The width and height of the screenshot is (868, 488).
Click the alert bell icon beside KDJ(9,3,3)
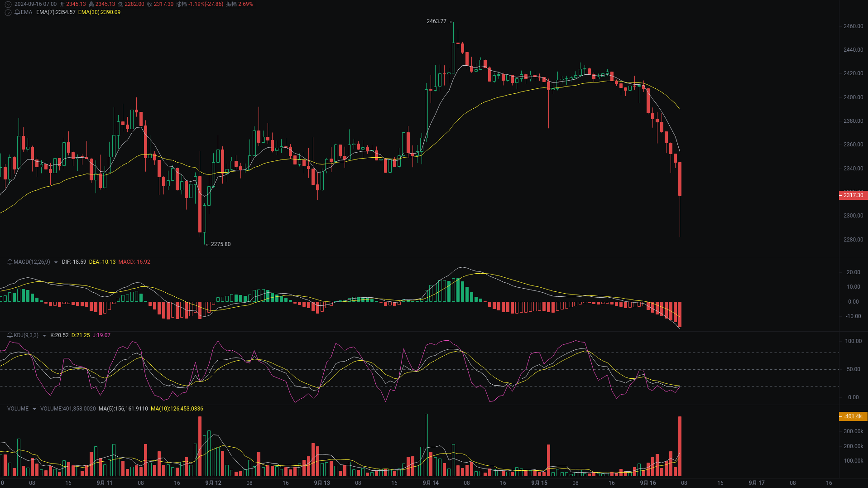click(10, 335)
